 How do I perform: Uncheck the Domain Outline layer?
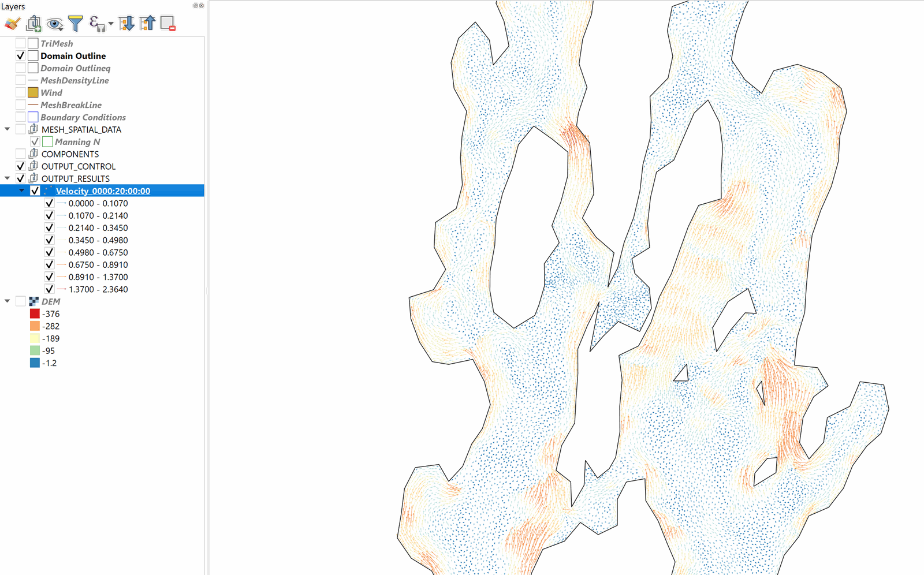tap(21, 56)
